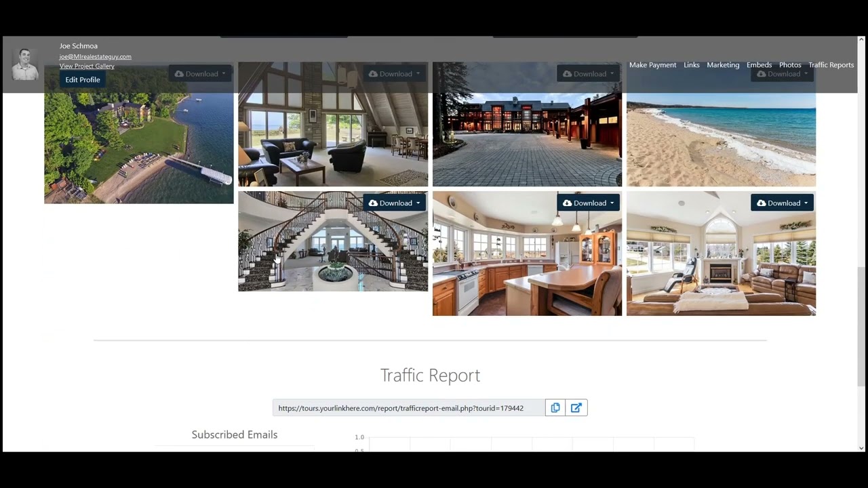Jump to the Photos section
Viewport: 868px width, 488px height.
[790, 65]
